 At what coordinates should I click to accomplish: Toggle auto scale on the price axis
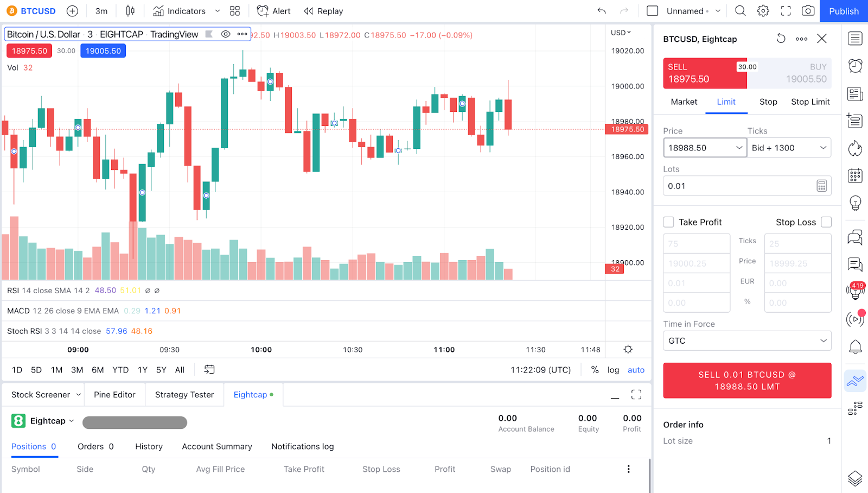coord(636,370)
